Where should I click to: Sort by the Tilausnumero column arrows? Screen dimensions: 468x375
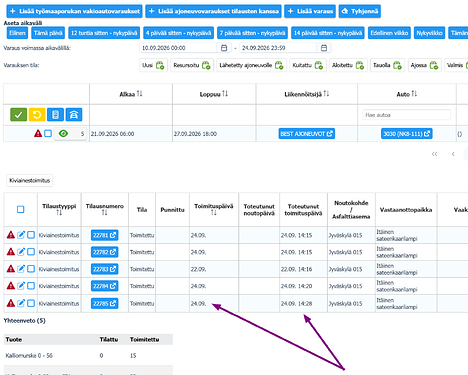click(105, 212)
